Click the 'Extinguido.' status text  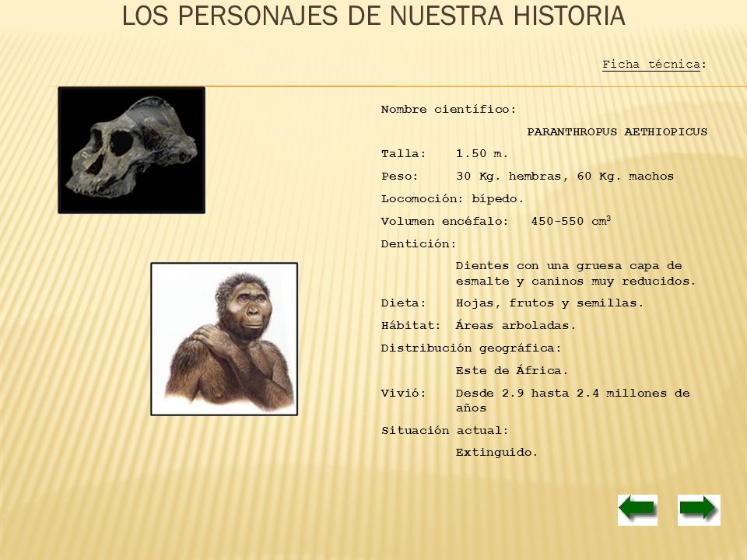496,453
